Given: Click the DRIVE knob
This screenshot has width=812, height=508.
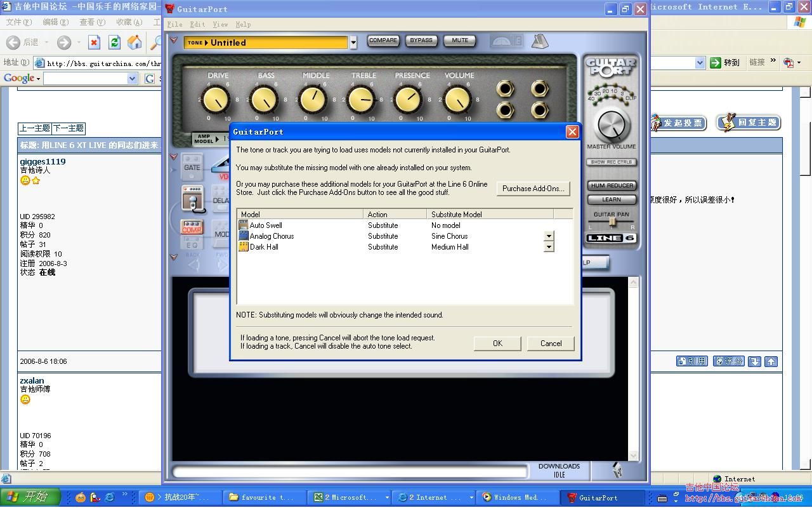Looking at the screenshot, I should [217, 100].
